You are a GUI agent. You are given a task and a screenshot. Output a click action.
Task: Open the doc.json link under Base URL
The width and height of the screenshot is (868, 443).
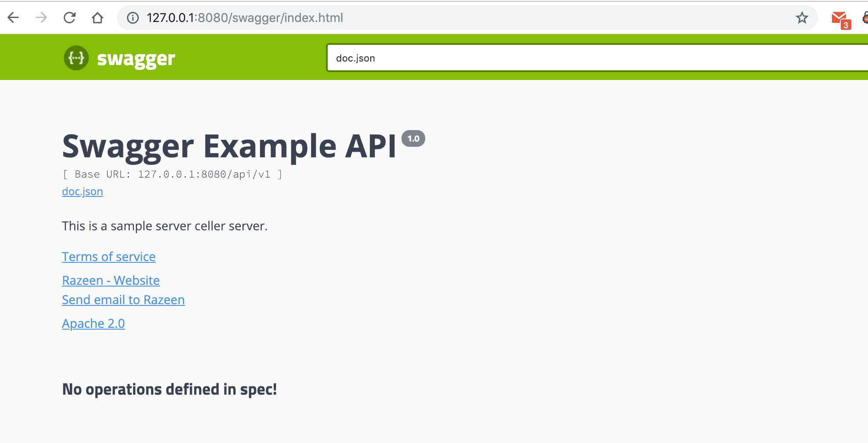tap(82, 192)
